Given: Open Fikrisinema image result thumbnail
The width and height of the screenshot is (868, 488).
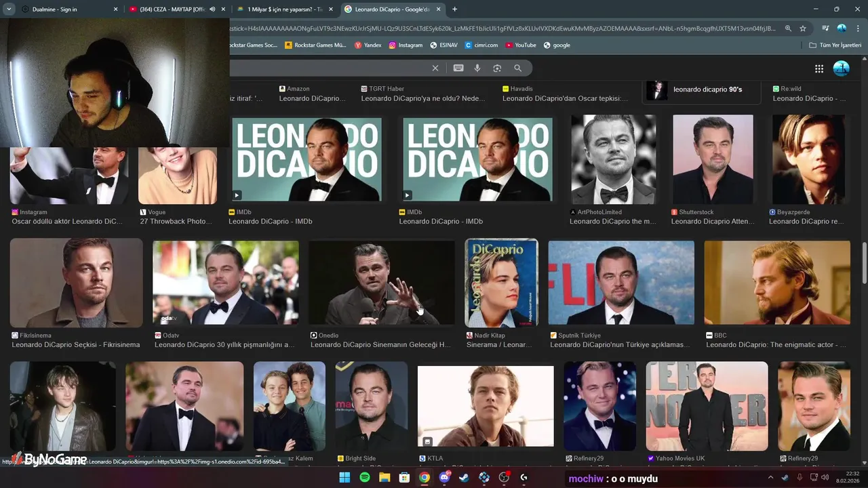Looking at the screenshot, I should 76,283.
